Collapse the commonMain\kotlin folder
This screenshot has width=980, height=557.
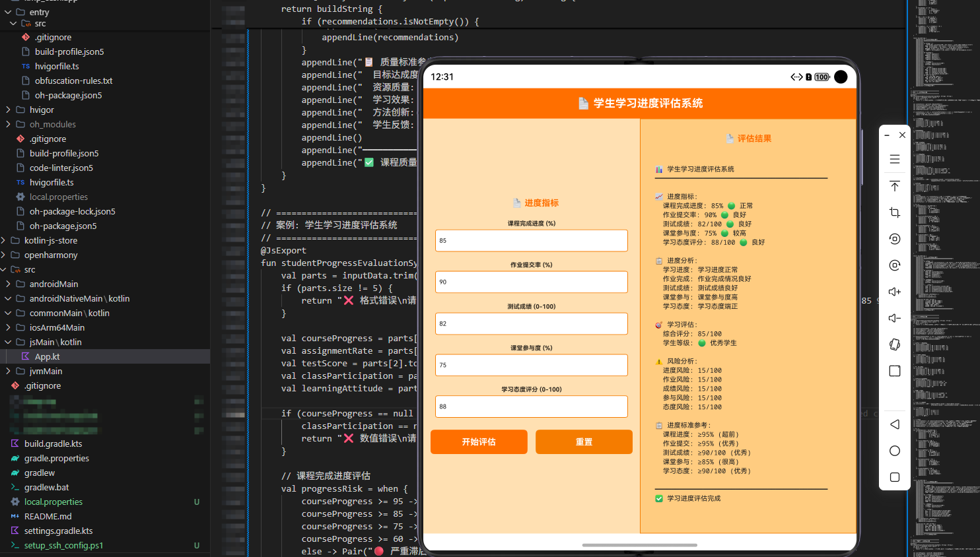tap(8, 313)
